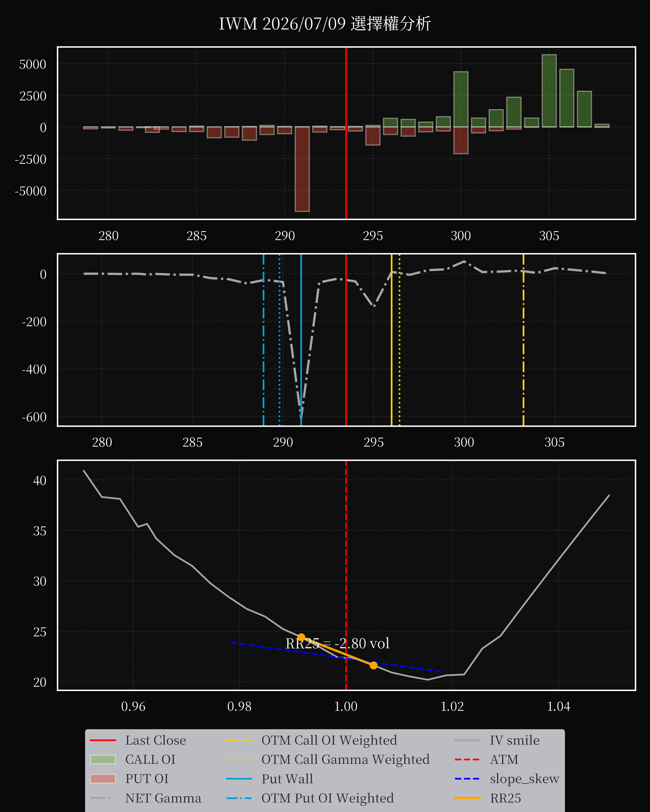Click the 40 y-axis label in IV smile chart
Screen dimensions: 650x812
tap(40, 481)
